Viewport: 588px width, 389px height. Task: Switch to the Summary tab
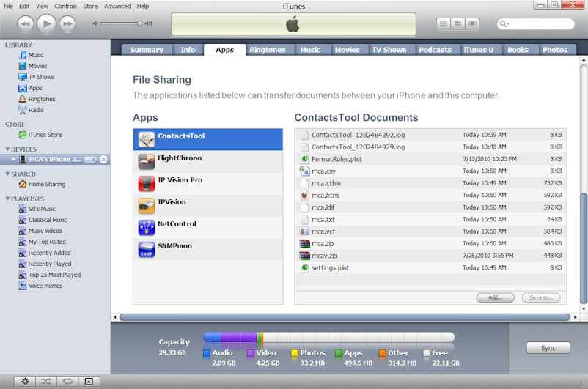(x=147, y=50)
